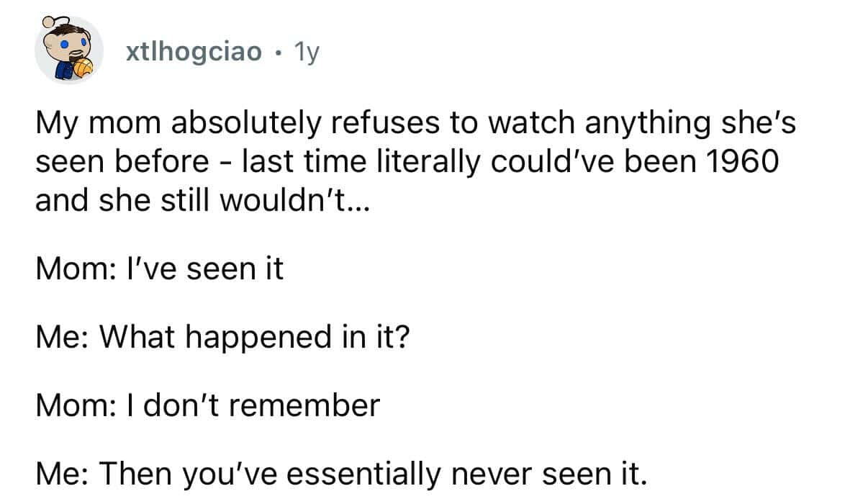Image resolution: width=868 pixels, height=504 pixels.
Task: Click the phrase "seen before" in the comment
Action: pyautogui.click(x=121, y=161)
